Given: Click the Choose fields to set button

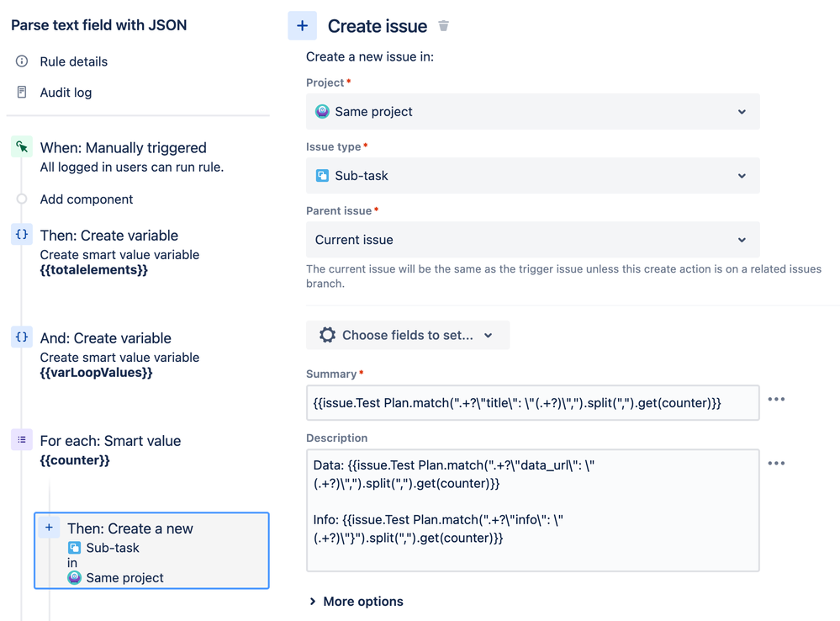Looking at the screenshot, I should point(408,335).
